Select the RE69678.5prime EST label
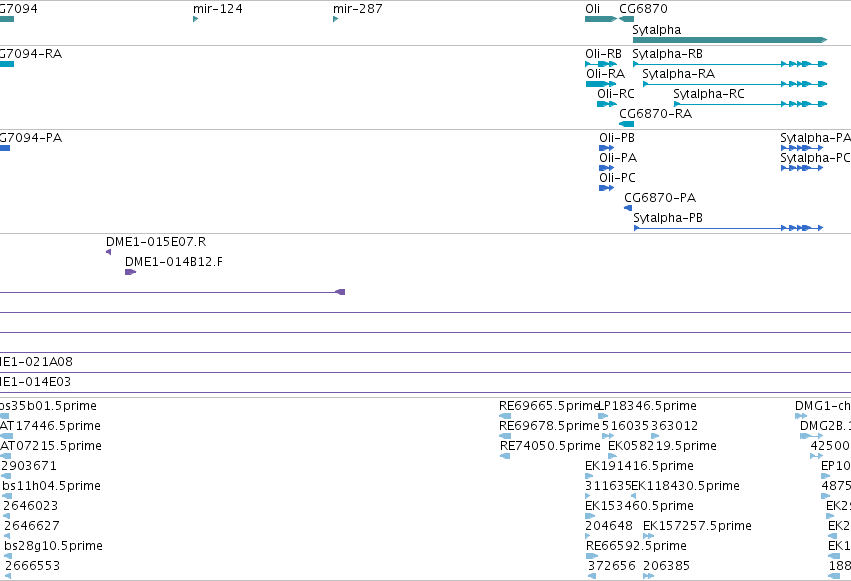 549,426
